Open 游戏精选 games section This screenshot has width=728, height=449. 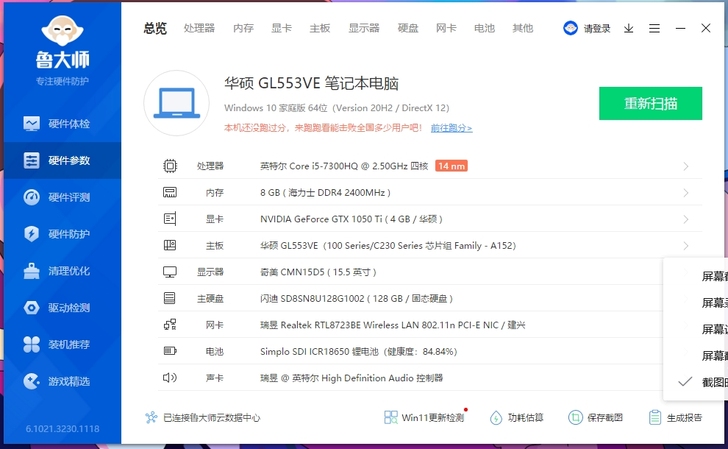(x=60, y=381)
